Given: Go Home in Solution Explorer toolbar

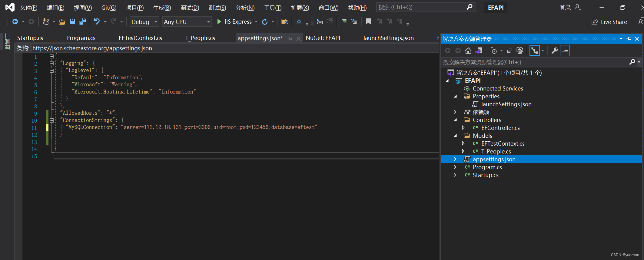Looking at the screenshot, I should click(x=468, y=51).
